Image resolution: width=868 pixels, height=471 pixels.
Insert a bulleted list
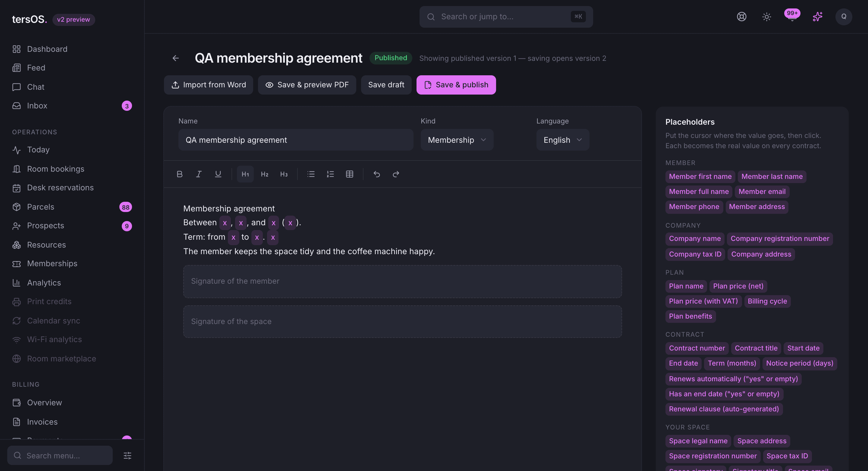click(x=311, y=174)
